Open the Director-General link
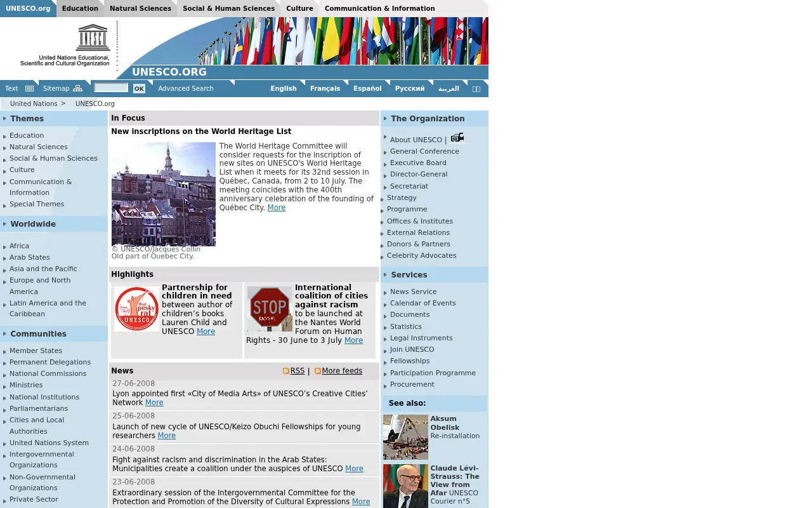Screen dimensions: 812x508 (x=419, y=174)
